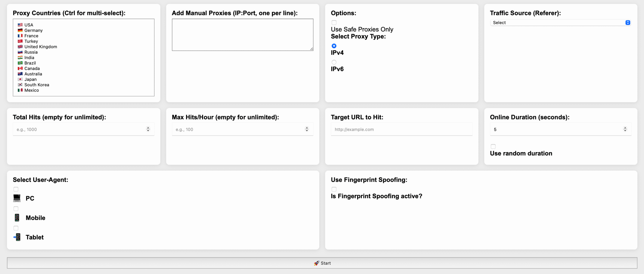Select the IPv6 proxy type
Screen dimensions: 644x274
[334, 62]
